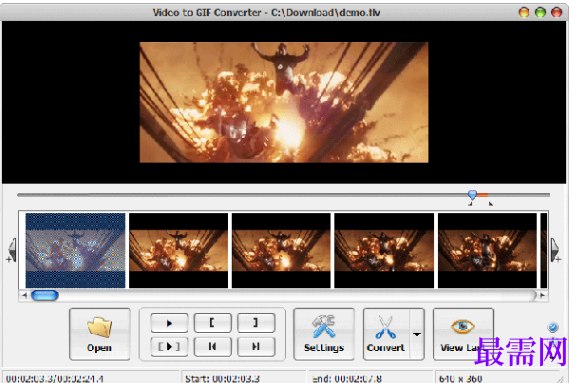Step to the previous frame
586x383 pixels.
(x=212, y=347)
